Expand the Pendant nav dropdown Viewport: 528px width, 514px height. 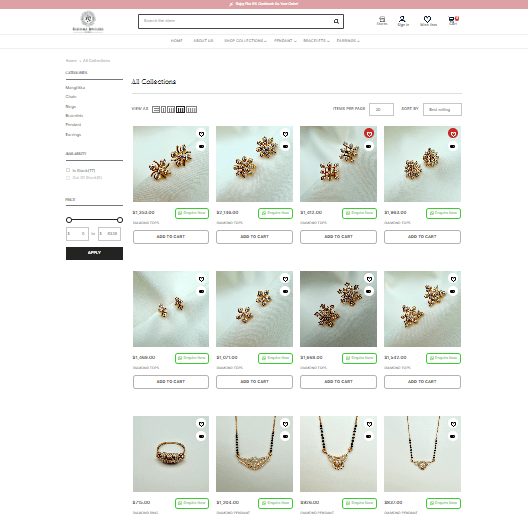285,41
